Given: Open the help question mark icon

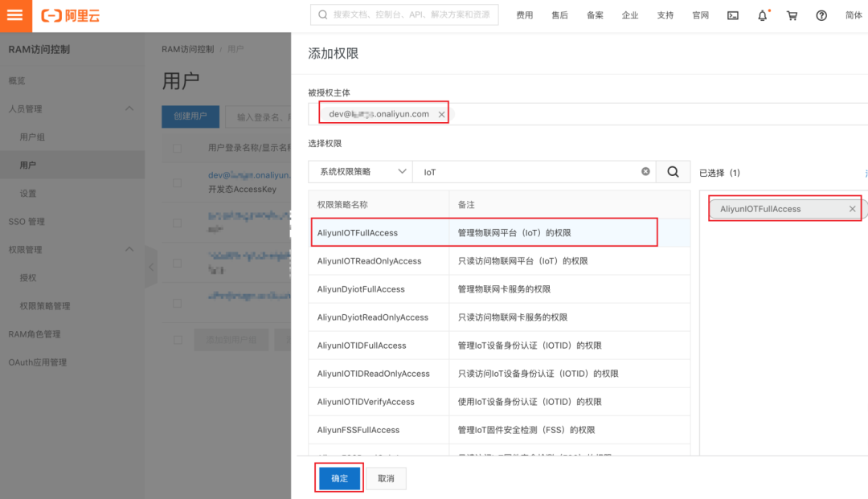Looking at the screenshot, I should click(821, 15).
